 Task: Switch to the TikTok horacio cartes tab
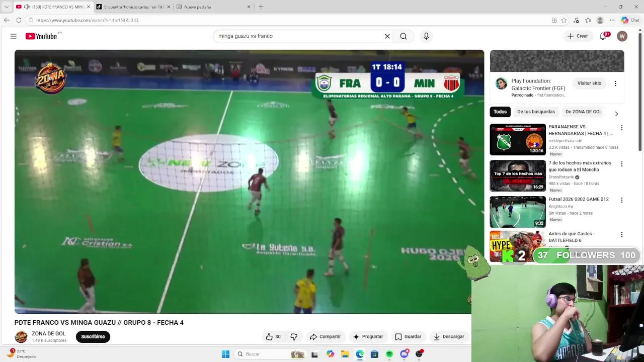click(x=133, y=7)
